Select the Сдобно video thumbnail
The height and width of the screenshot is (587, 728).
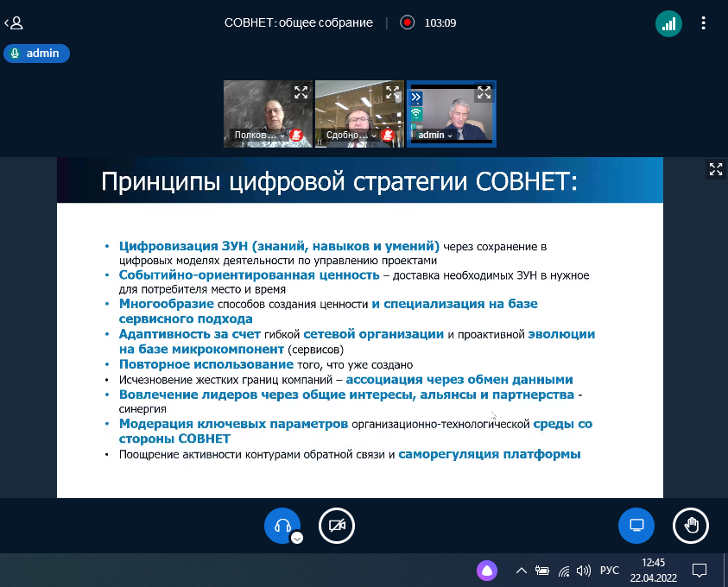[359, 114]
